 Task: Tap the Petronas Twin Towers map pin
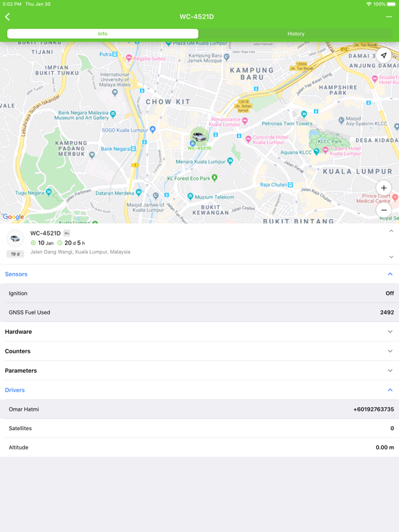[x=304, y=114]
